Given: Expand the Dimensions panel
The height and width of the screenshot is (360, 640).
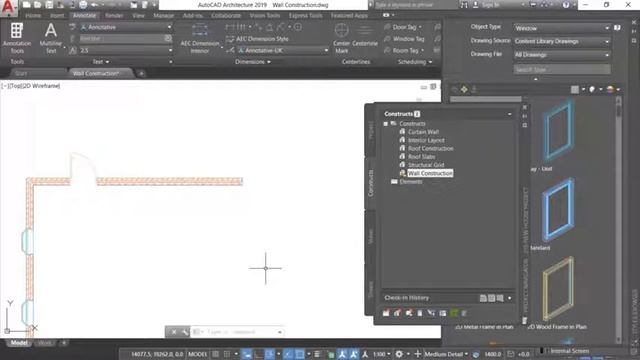Looking at the screenshot, I should pyautogui.click(x=253, y=62).
